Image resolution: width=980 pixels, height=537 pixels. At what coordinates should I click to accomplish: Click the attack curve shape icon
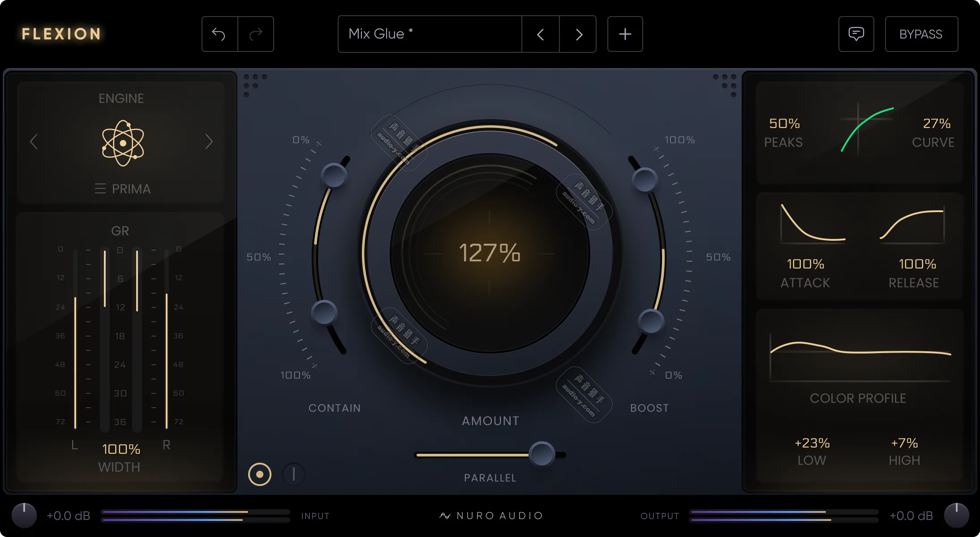click(x=812, y=223)
